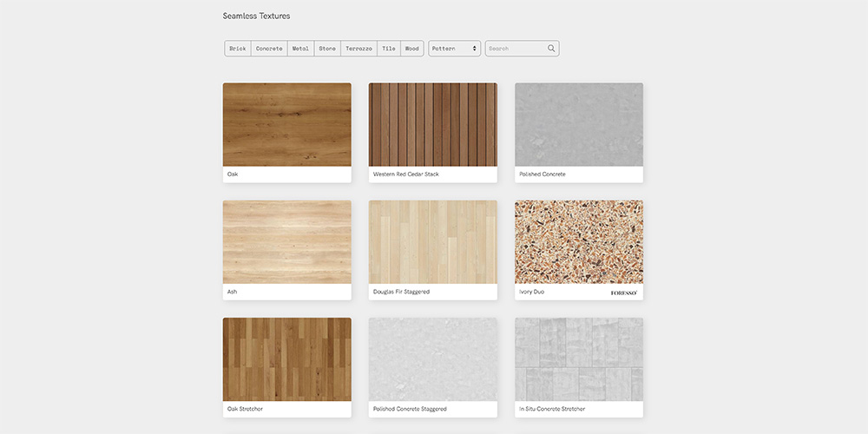
Task: Filter textures by Metal
Action: (300, 48)
